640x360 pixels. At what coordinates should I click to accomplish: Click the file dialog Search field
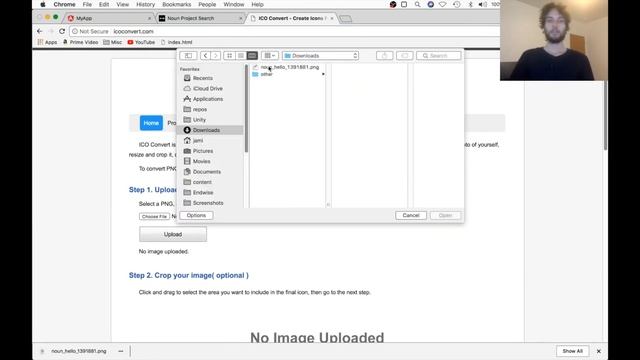pos(438,56)
